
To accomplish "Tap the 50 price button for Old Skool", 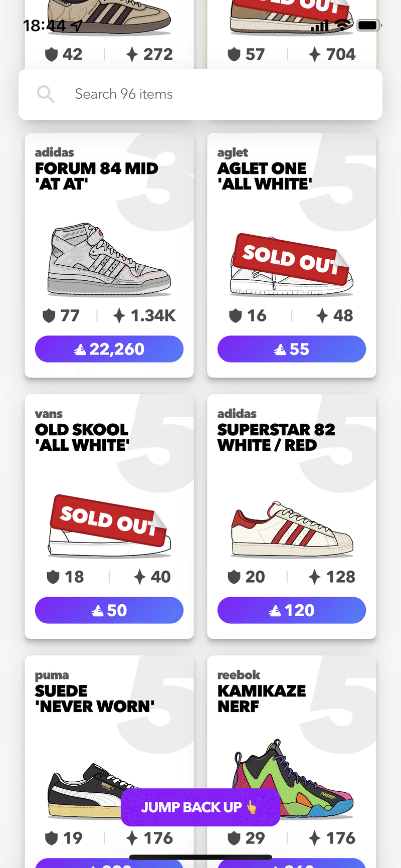I will pyautogui.click(x=109, y=610).
